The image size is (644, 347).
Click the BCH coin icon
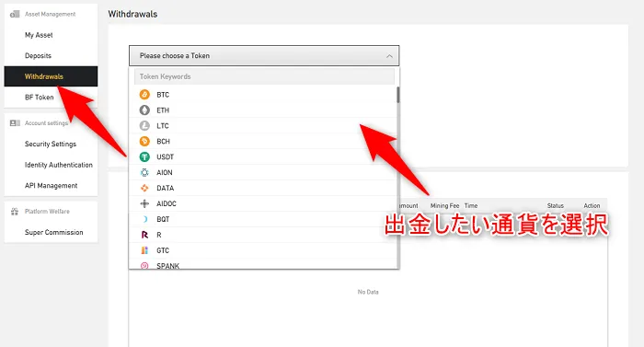coord(144,142)
